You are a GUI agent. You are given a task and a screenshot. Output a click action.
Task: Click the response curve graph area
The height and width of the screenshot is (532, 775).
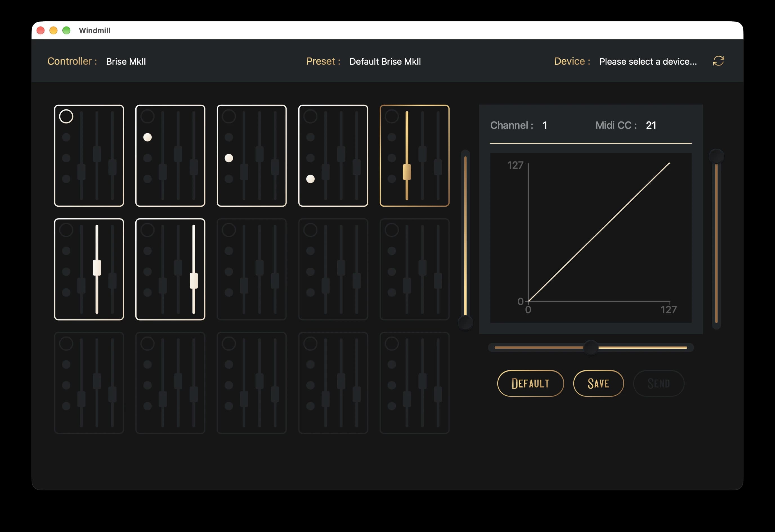point(590,238)
